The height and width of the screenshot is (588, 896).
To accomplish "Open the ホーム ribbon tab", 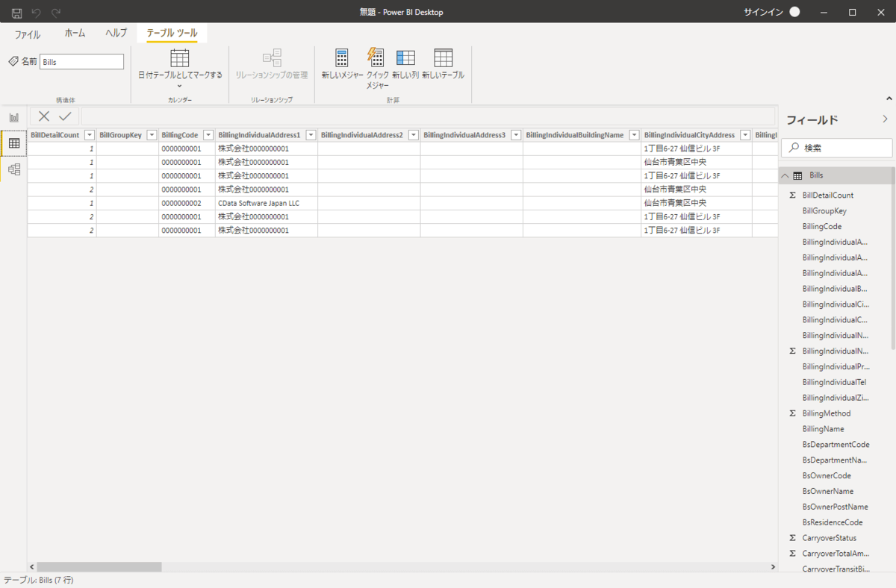I will click(75, 34).
